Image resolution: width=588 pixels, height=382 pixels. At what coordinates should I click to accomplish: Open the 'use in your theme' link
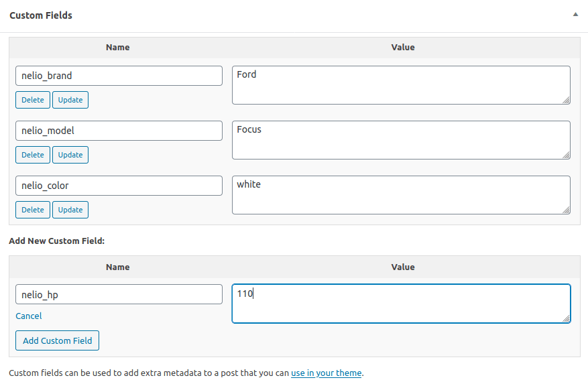click(326, 373)
